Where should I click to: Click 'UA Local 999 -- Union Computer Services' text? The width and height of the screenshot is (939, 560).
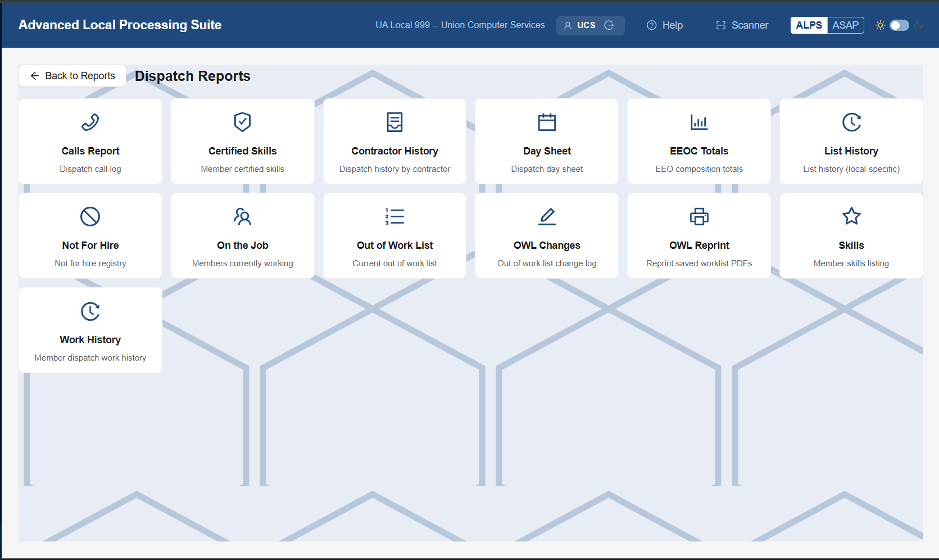pyautogui.click(x=460, y=25)
